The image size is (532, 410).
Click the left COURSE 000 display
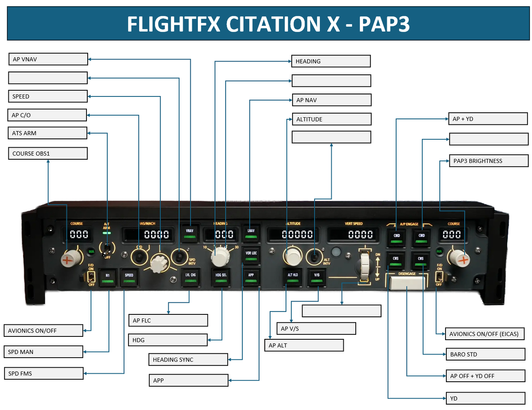pyautogui.click(x=78, y=235)
